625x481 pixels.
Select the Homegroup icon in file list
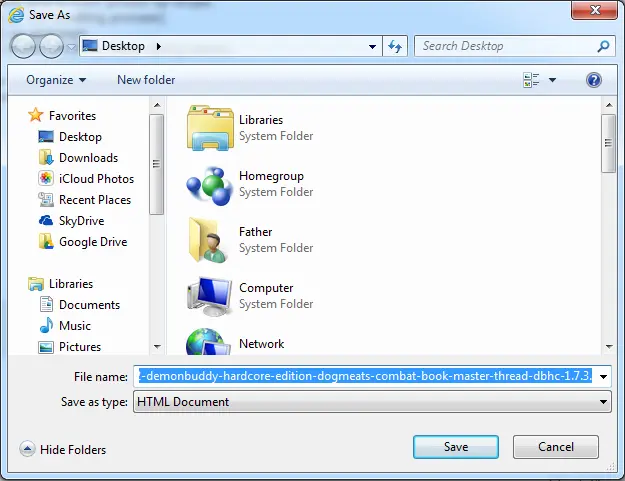(x=209, y=183)
